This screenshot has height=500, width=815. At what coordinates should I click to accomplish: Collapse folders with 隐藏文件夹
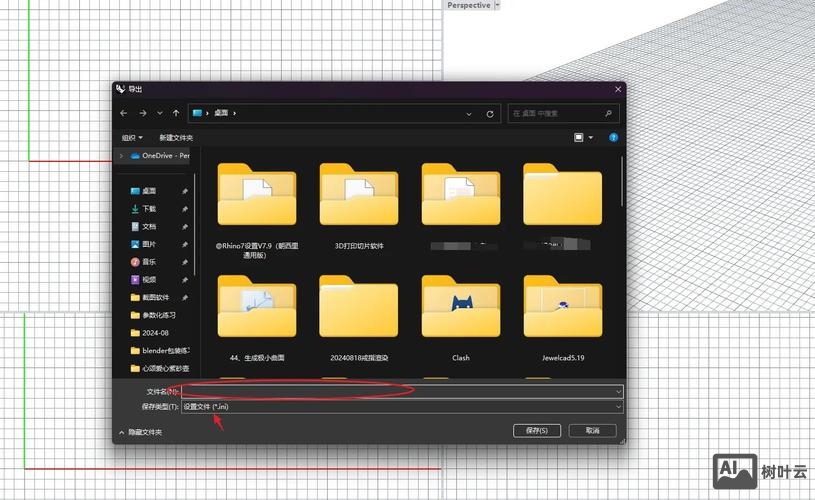pyautogui.click(x=140, y=432)
